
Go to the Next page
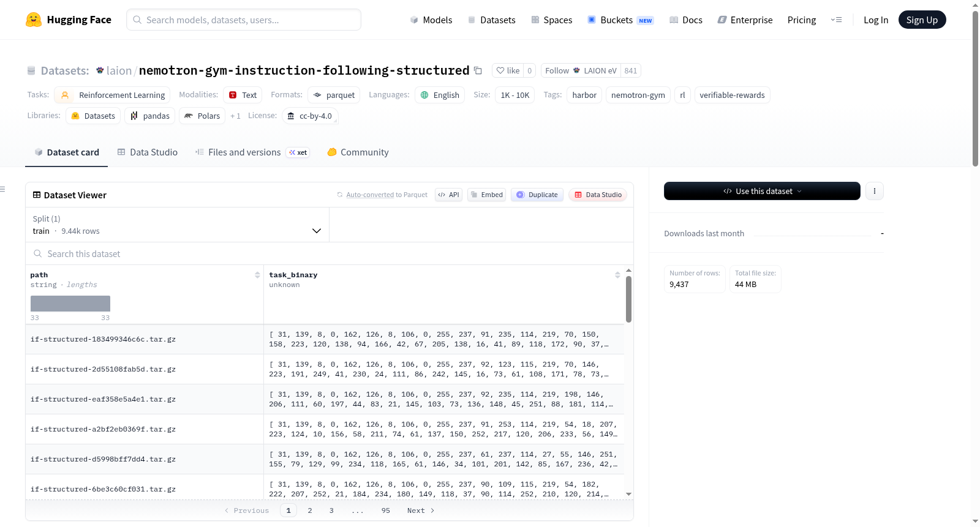[x=421, y=510]
